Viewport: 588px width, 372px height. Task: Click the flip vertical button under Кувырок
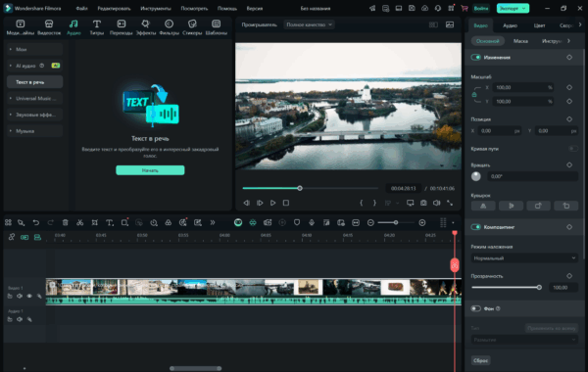[511, 206]
